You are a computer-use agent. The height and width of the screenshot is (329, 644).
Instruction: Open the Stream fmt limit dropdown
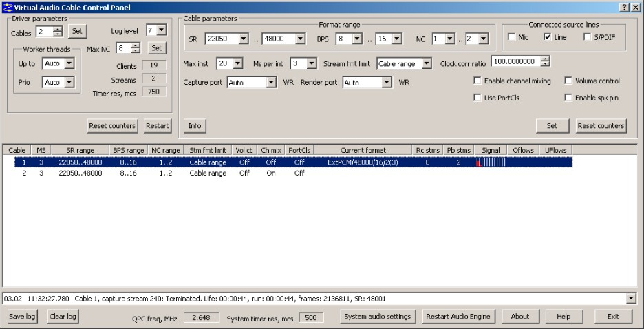tap(427, 63)
